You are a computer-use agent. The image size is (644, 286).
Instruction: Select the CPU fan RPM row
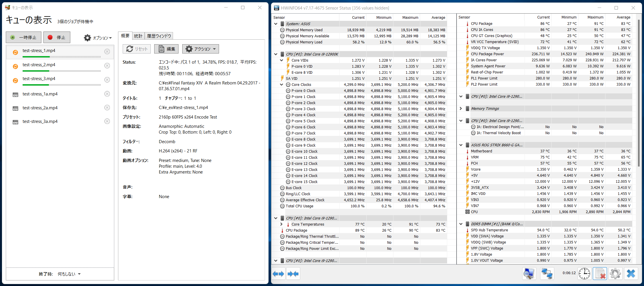coord(545,212)
